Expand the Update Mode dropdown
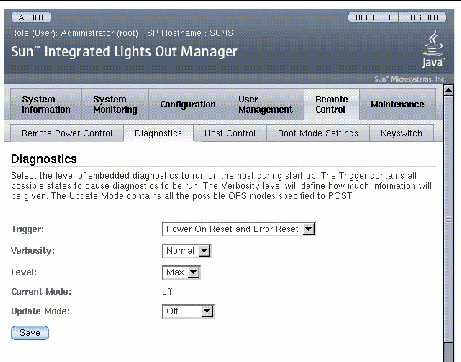 [x=188, y=311]
